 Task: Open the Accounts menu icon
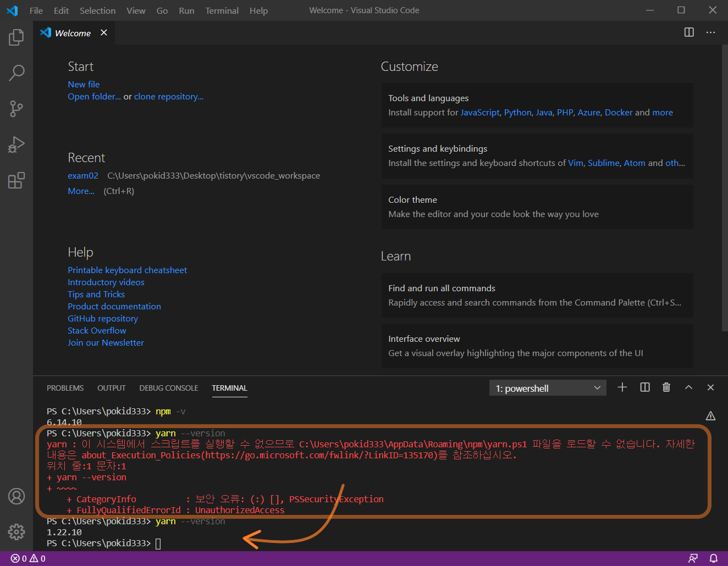tap(16, 496)
